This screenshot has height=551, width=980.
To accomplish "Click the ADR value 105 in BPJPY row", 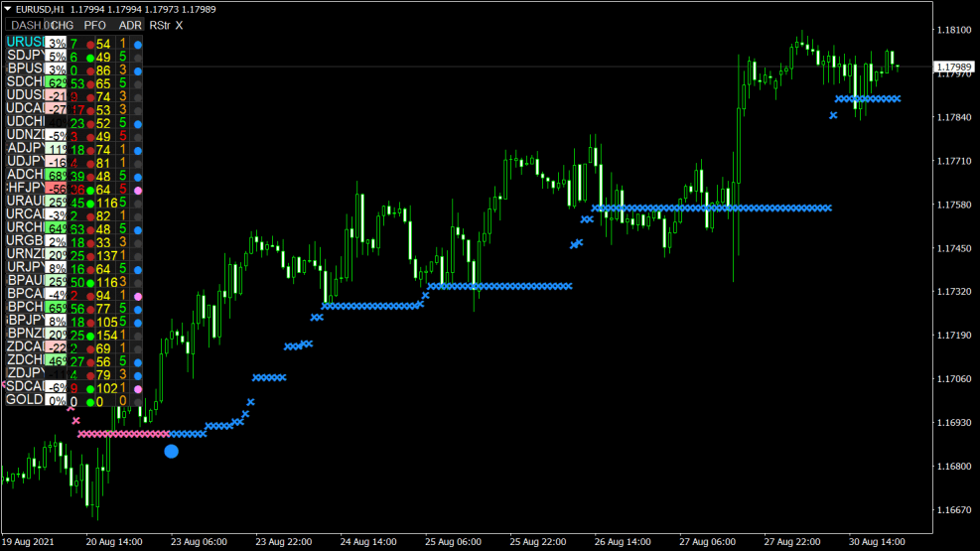I will (x=107, y=323).
